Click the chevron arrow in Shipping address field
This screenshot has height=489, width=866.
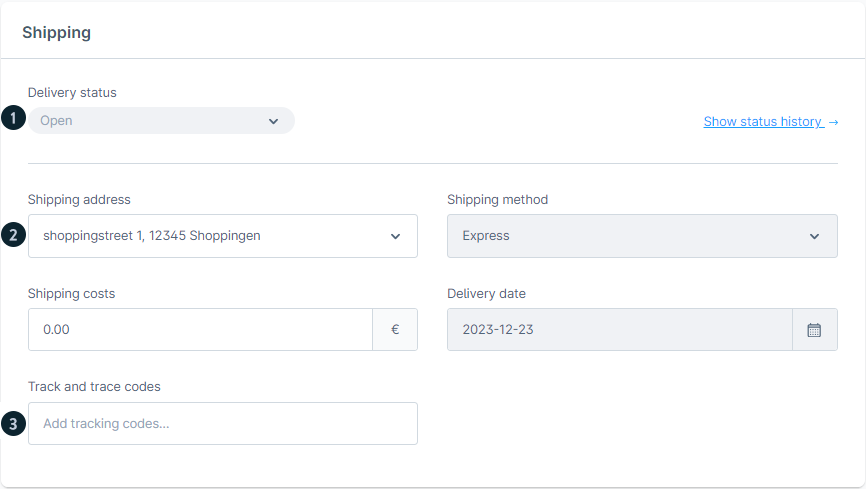pyautogui.click(x=394, y=237)
